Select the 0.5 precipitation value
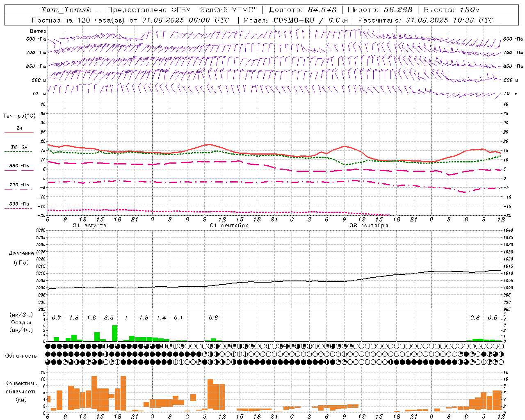Screen dimensions: 525x420 492,317
